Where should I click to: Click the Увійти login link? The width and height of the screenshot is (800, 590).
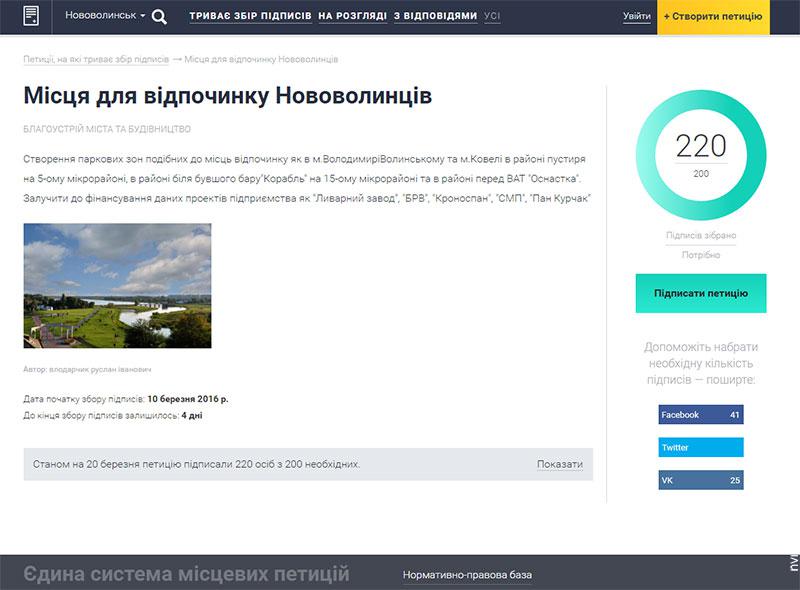pos(636,17)
